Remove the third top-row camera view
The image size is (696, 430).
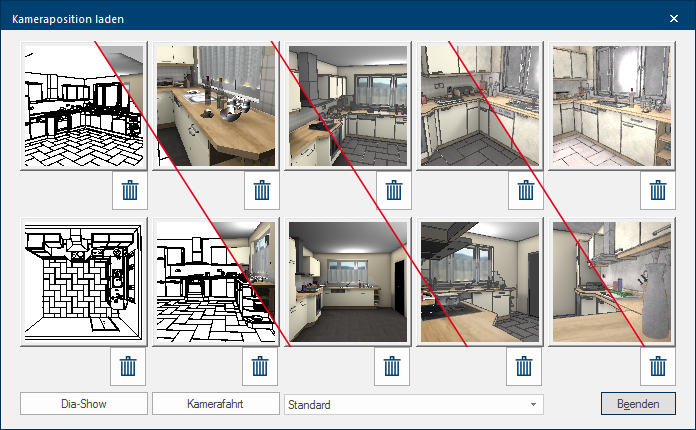coord(393,190)
